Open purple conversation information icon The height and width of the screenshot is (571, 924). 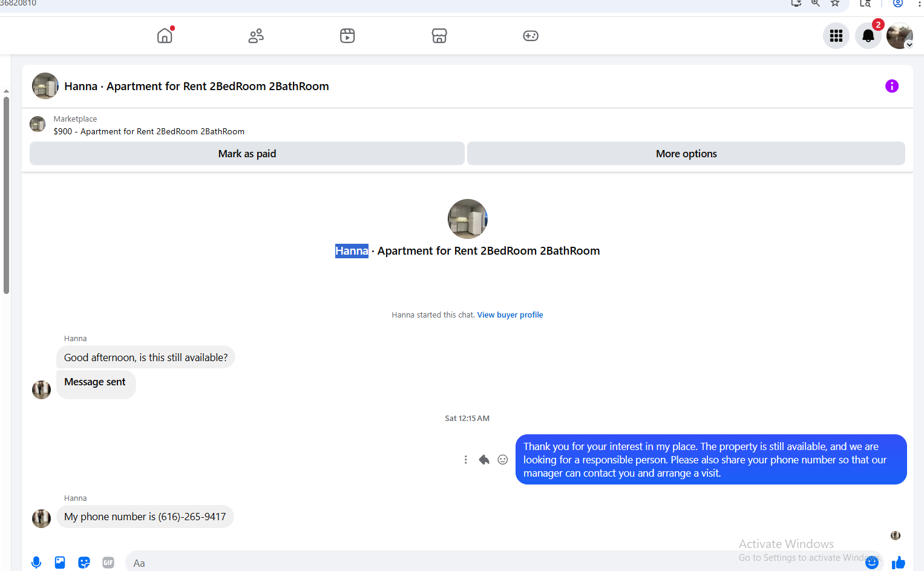pyautogui.click(x=892, y=86)
